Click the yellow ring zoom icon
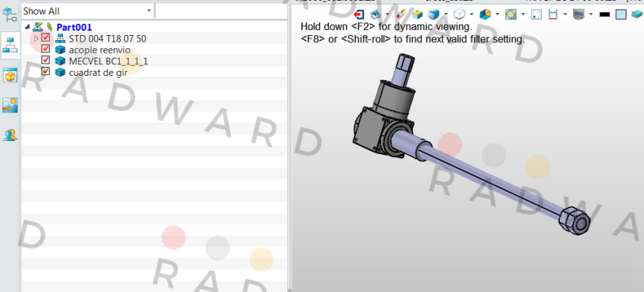The height and width of the screenshot is (292, 644). (x=510, y=15)
